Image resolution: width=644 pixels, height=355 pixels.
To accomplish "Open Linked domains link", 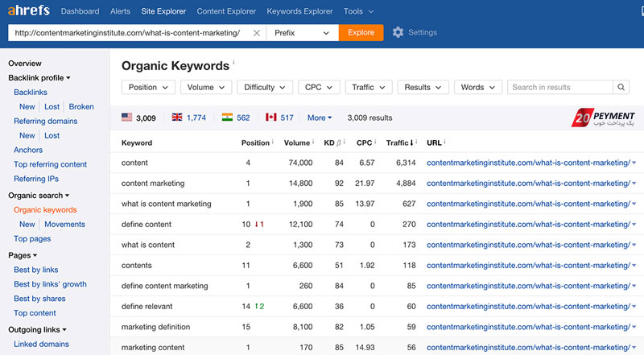I will point(42,344).
